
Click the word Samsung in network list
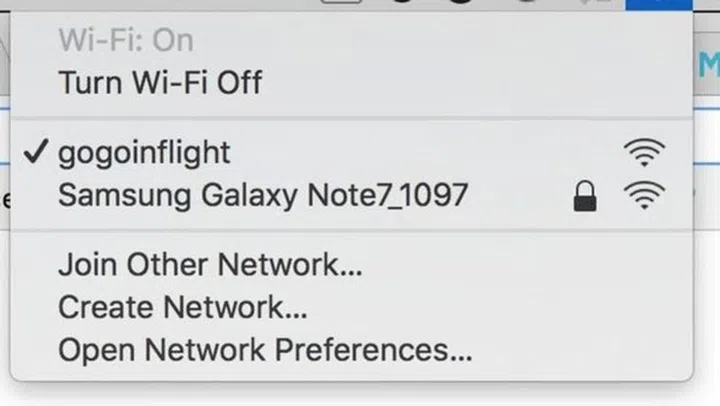[x=124, y=197]
